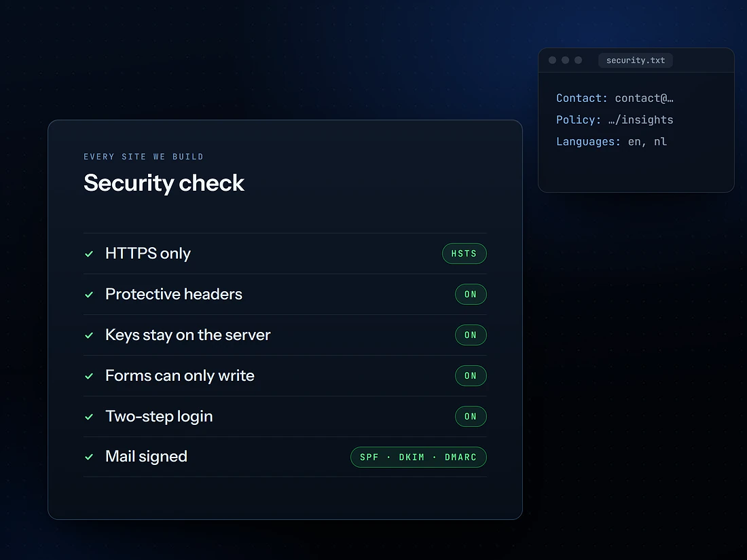747x560 pixels.
Task: Click the middle window dot in security.txt window
Action: [566, 60]
